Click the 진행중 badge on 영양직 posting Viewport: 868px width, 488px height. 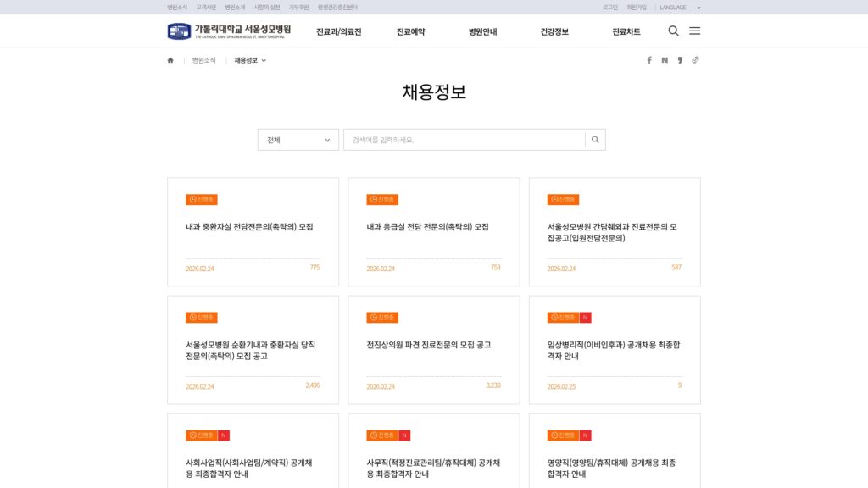tap(563, 435)
